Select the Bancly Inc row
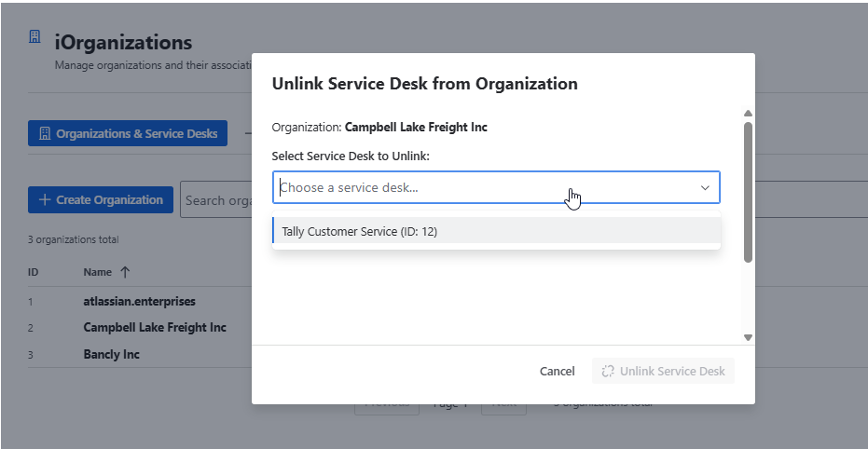The width and height of the screenshot is (868, 449). (140, 354)
